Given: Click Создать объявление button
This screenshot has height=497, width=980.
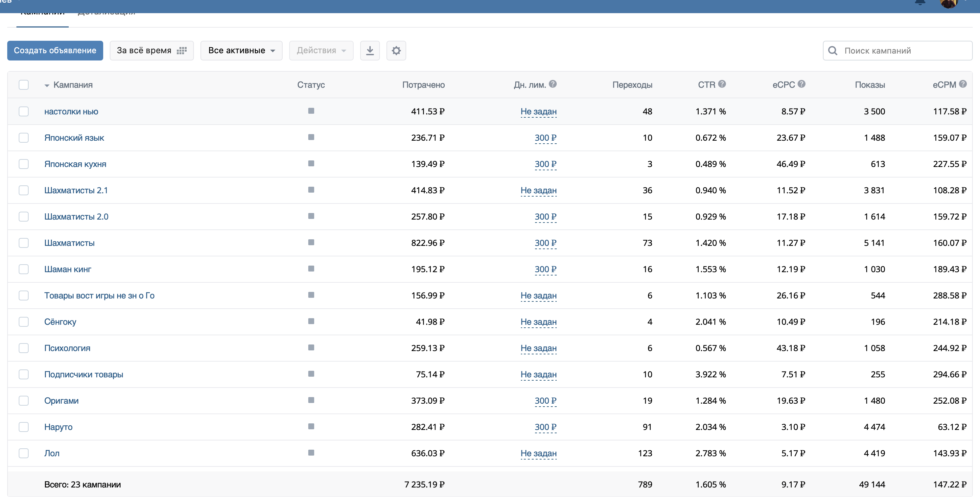Looking at the screenshot, I should click(x=55, y=51).
